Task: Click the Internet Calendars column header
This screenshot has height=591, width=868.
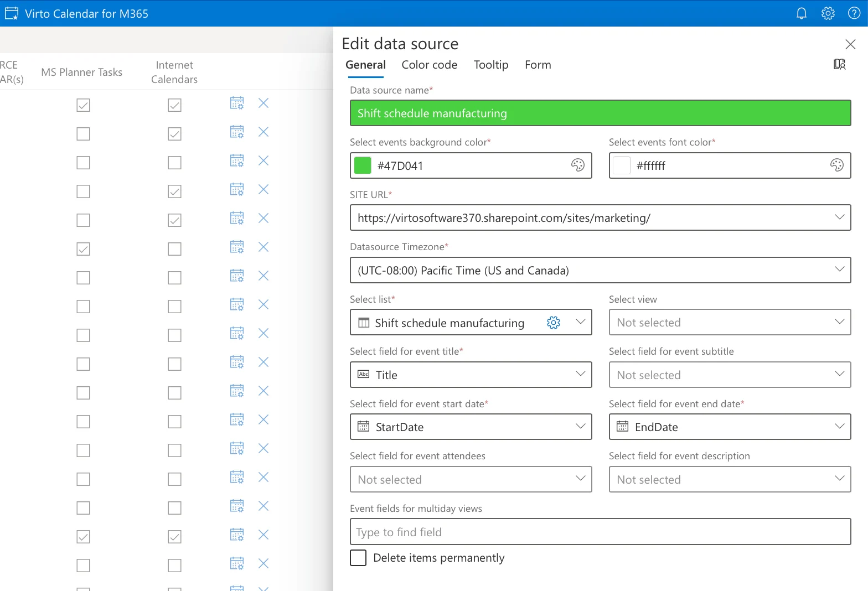Action: click(x=174, y=72)
